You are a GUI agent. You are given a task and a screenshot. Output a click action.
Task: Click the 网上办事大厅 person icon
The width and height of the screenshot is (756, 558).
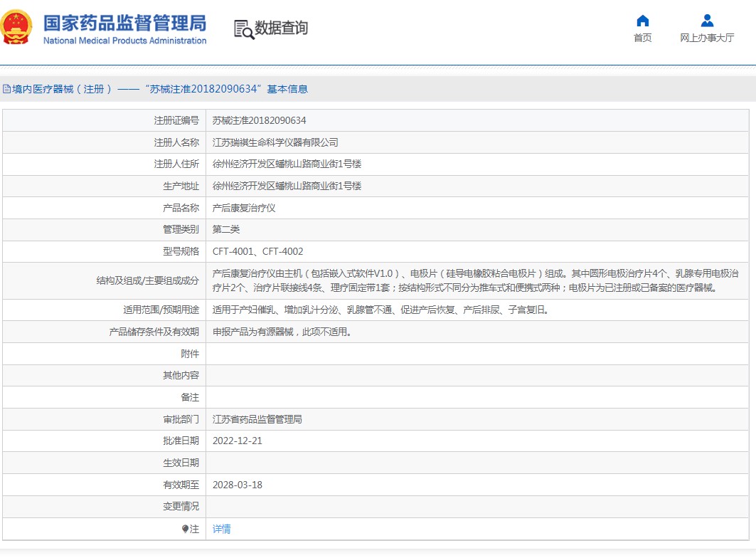tap(706, 21)
